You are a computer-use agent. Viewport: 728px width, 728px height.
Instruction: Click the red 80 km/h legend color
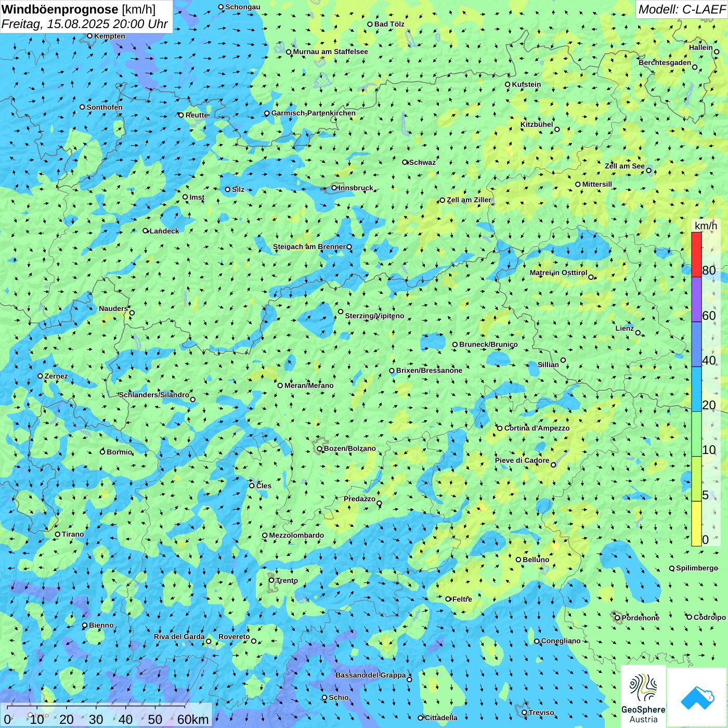696,254
